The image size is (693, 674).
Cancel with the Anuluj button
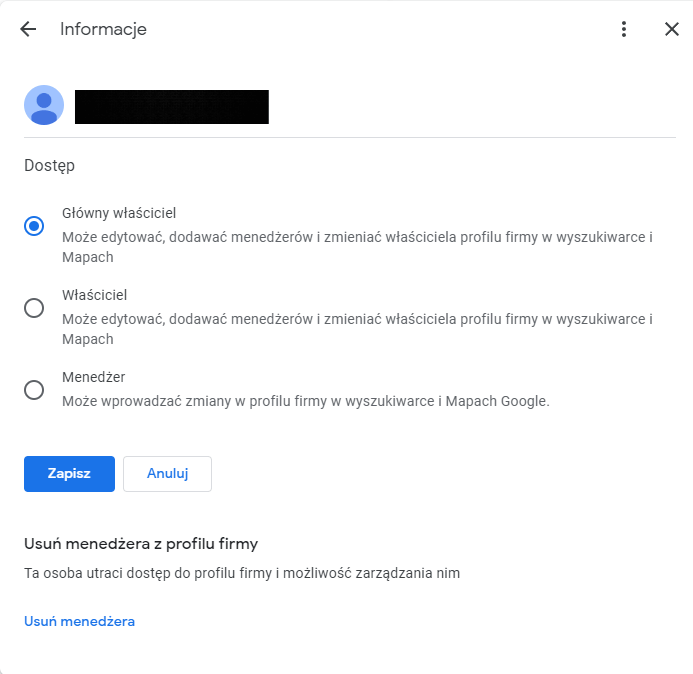168,474
